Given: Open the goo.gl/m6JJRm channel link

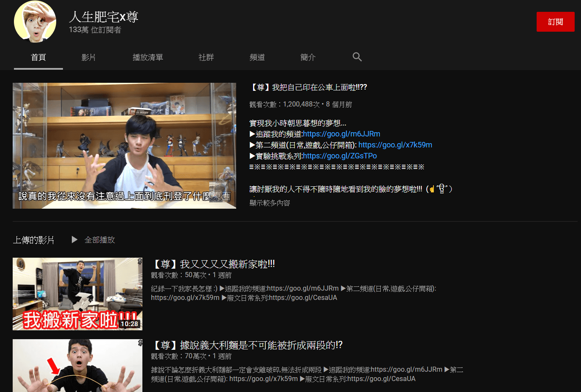Looking at the screenshot, I should 341,134.
